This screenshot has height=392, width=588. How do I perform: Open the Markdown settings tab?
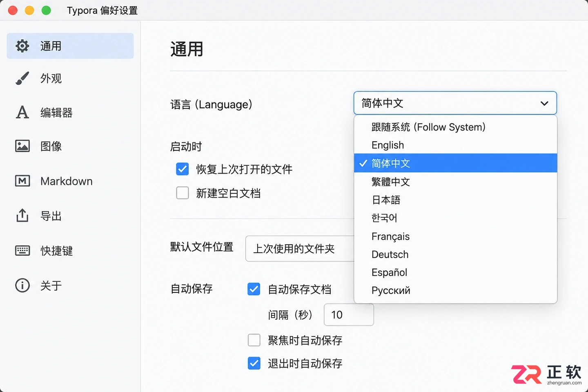click(70, 181)
